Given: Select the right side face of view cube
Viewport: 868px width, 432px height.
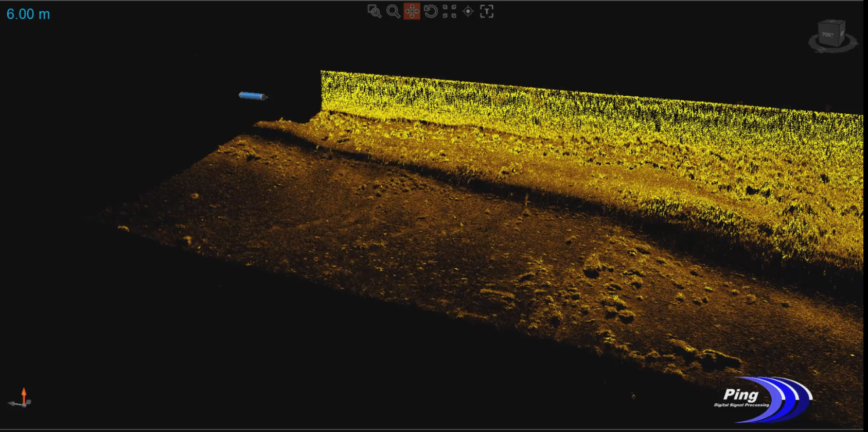Looking at the screenshot, I should point(842,33).
